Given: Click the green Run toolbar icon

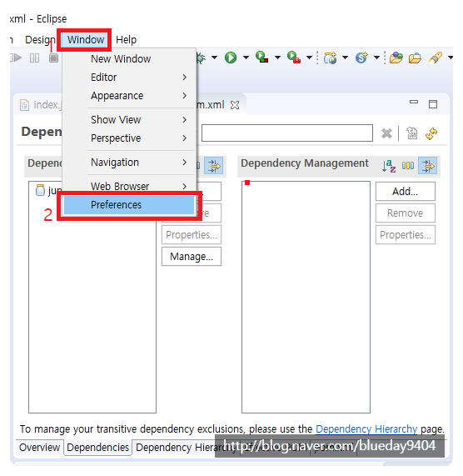Looking at the screenshot, I should 231,58.
